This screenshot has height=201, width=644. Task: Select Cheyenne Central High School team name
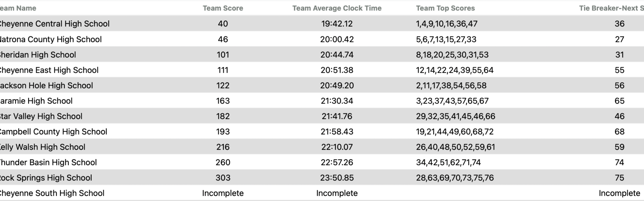54,24
